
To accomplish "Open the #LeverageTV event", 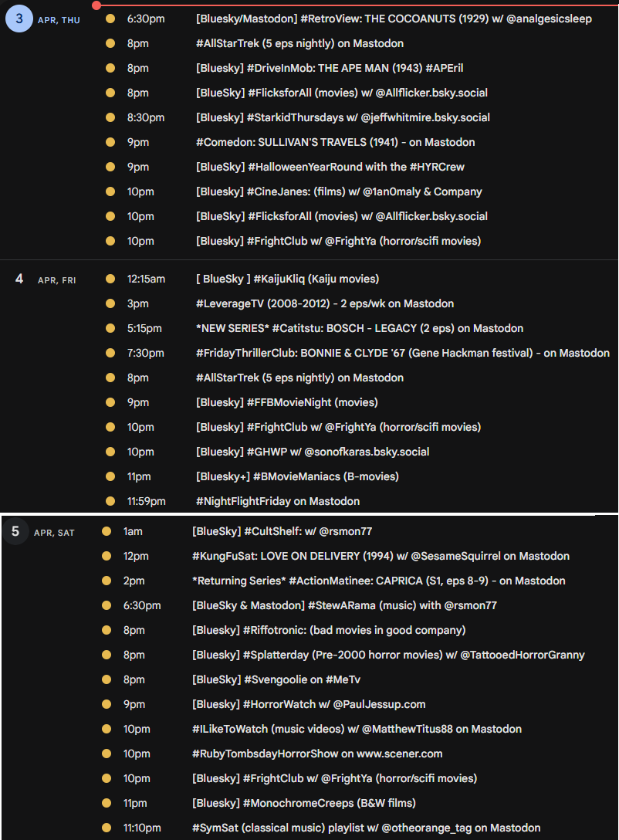I will 324,303.
